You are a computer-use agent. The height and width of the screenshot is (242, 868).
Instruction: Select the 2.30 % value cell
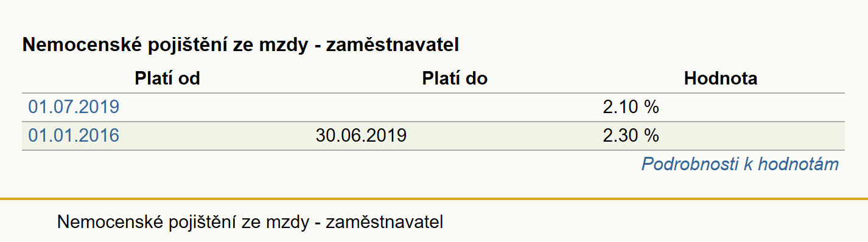click(x=631, y=135)
